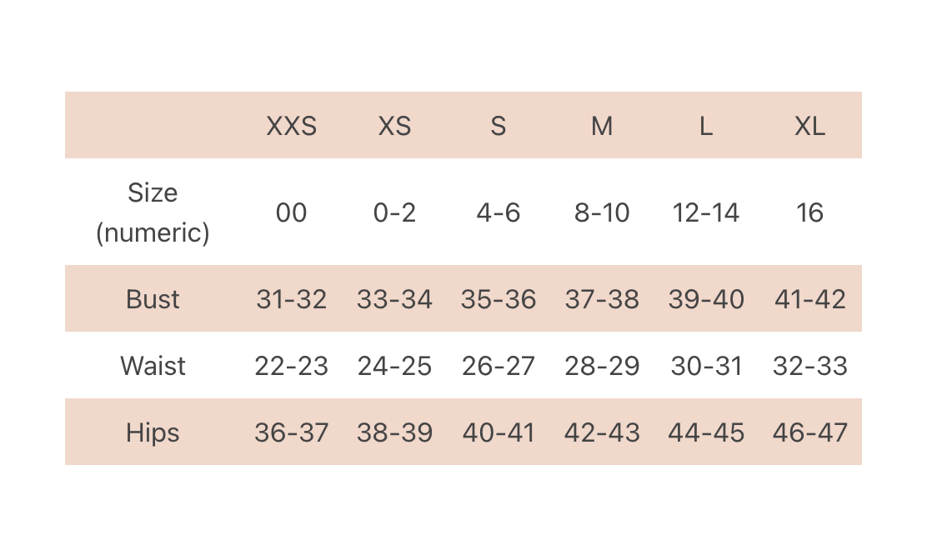Select the XS column header
This screenshot has width=952, height=560.
click(x=394, y=126)
